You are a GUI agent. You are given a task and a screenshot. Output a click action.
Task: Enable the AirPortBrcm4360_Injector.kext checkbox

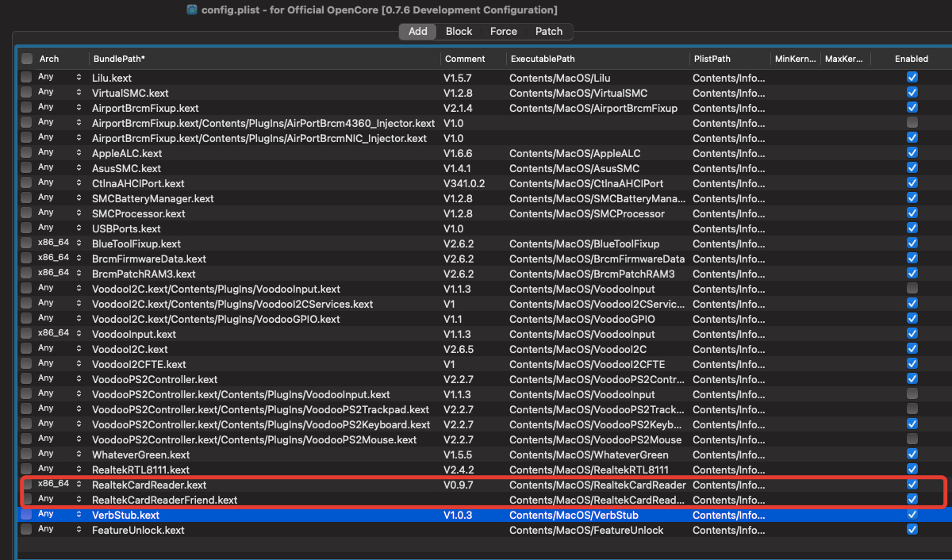pyautogui.click(x=912, y=123)
